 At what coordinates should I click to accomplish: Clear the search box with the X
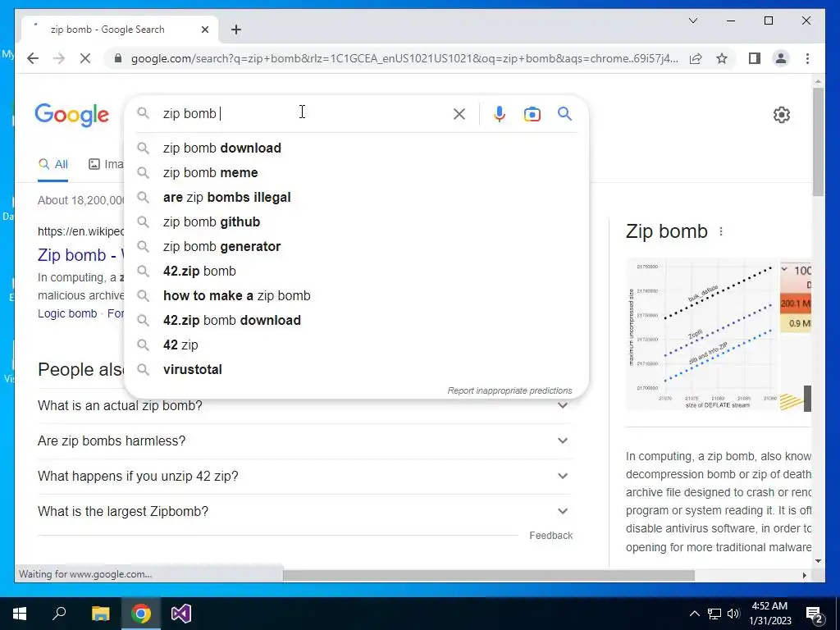[459, 113]
